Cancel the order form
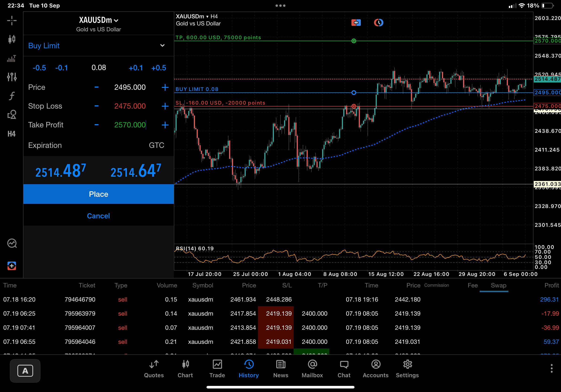561x392 pixels. point(98,216)
